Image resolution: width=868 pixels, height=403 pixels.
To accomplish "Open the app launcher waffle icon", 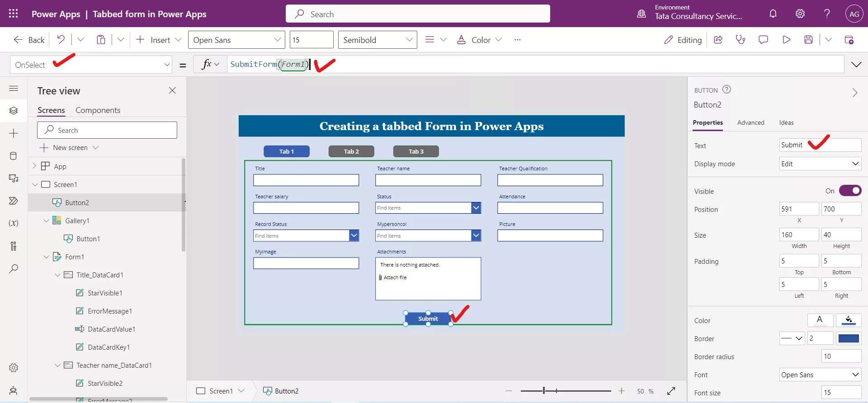I will 14,14.
